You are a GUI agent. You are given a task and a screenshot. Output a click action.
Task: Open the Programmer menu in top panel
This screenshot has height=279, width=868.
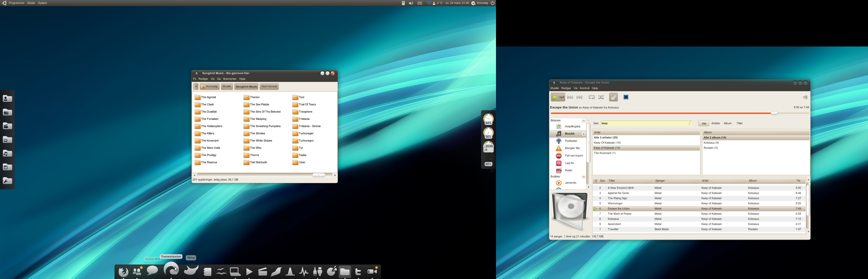17,3
